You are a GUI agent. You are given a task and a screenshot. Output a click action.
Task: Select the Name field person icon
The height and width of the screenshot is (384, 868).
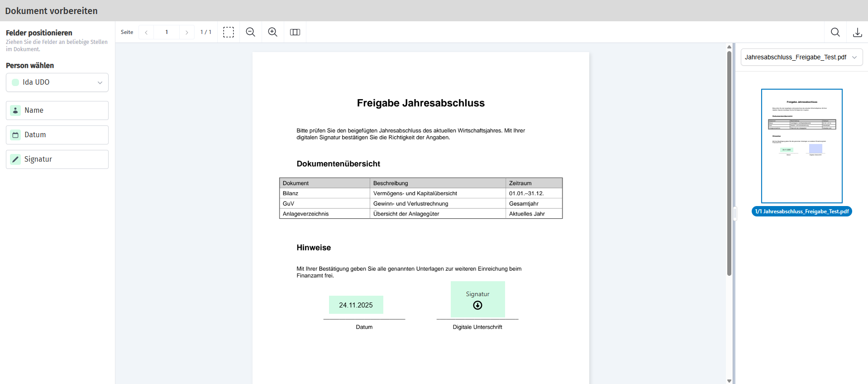pyautogui.click(x=15, y=110)
